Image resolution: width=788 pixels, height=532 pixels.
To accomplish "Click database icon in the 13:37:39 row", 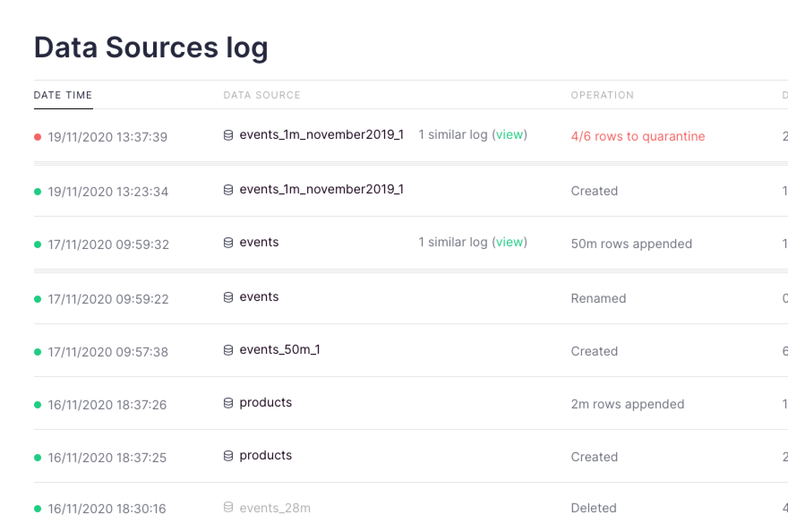I will click(228, 135).
